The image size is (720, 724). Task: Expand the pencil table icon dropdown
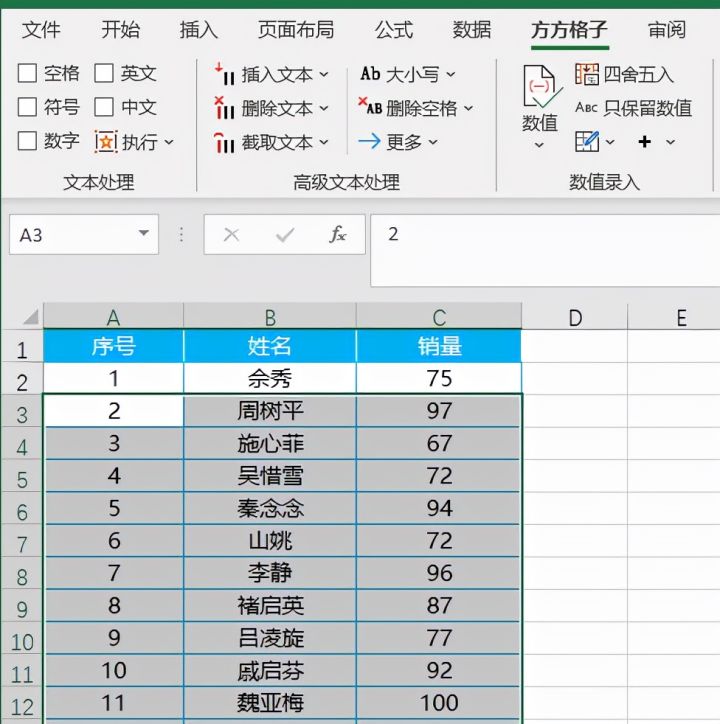click(x=610, y=142)
